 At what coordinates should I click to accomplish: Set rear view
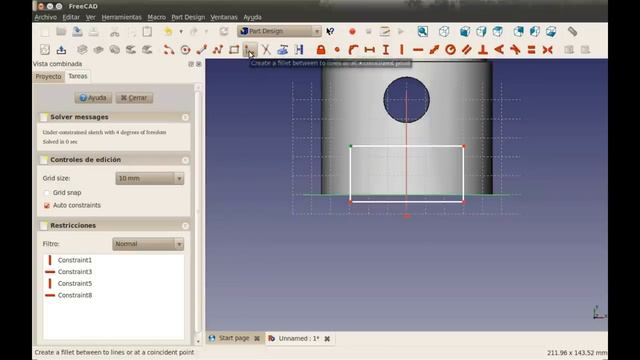click(518, 31)
